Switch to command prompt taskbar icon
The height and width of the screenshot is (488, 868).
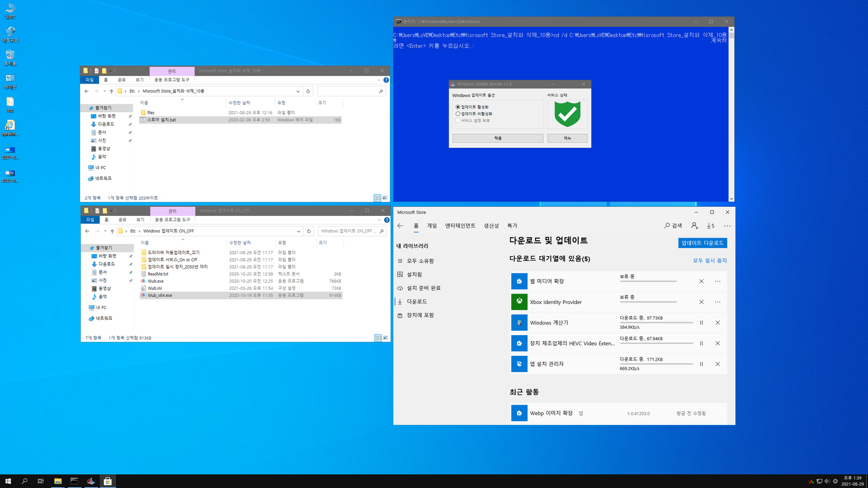74,481
